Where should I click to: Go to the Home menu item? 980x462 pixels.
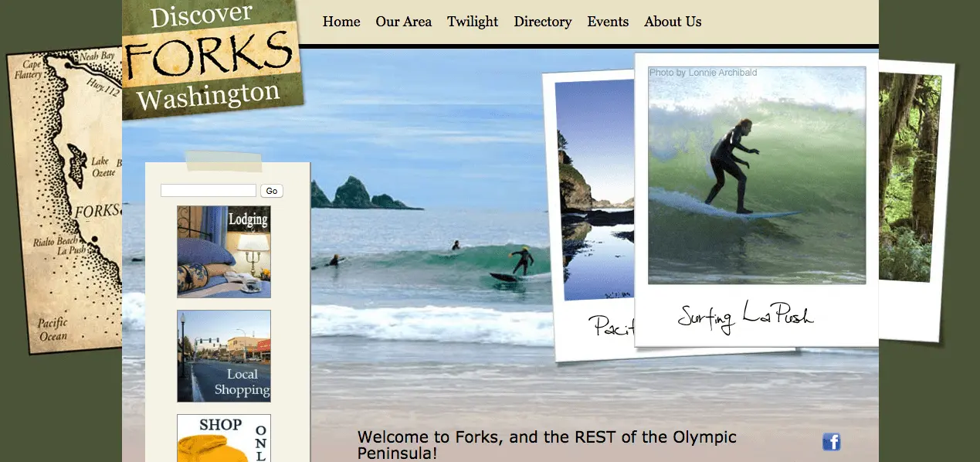click(341, 22)
